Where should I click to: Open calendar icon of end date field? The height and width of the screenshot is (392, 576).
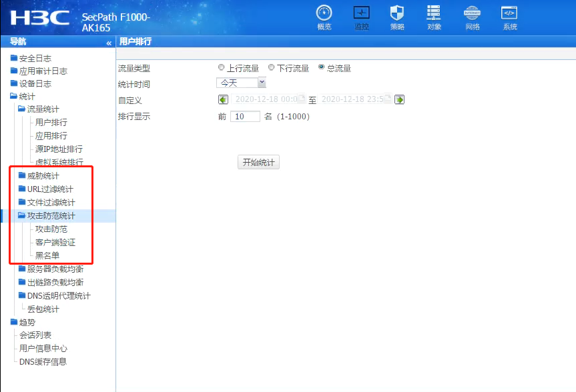[388, 97]
